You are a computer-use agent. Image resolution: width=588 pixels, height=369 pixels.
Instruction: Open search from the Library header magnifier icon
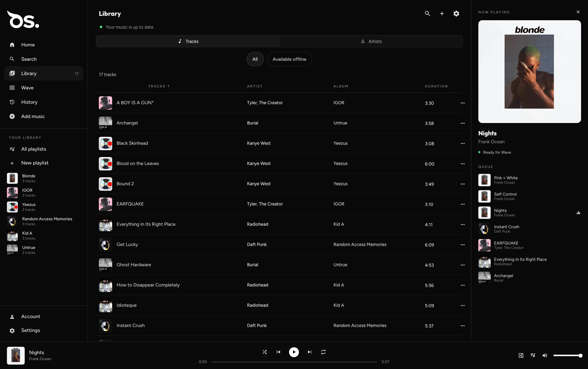pos(427,14)
